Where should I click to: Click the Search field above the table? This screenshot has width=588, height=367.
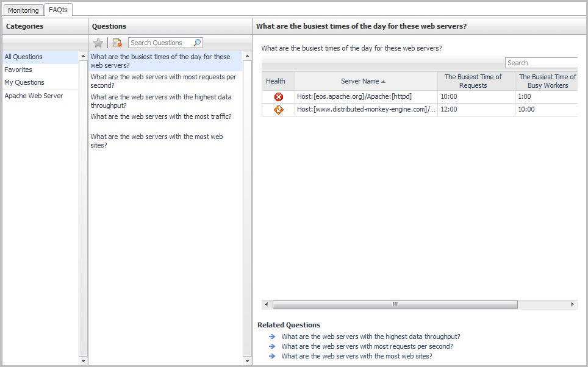pos(541,63)
